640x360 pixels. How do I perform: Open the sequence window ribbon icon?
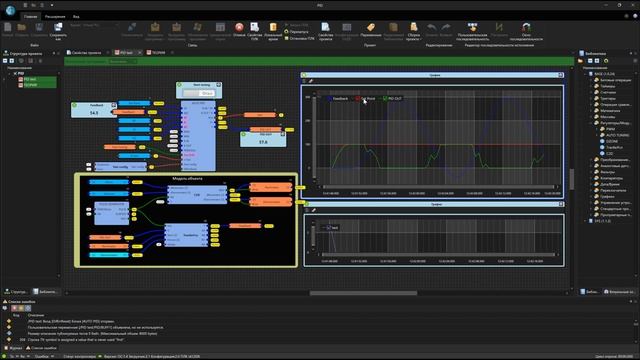(x=526, y=27)
